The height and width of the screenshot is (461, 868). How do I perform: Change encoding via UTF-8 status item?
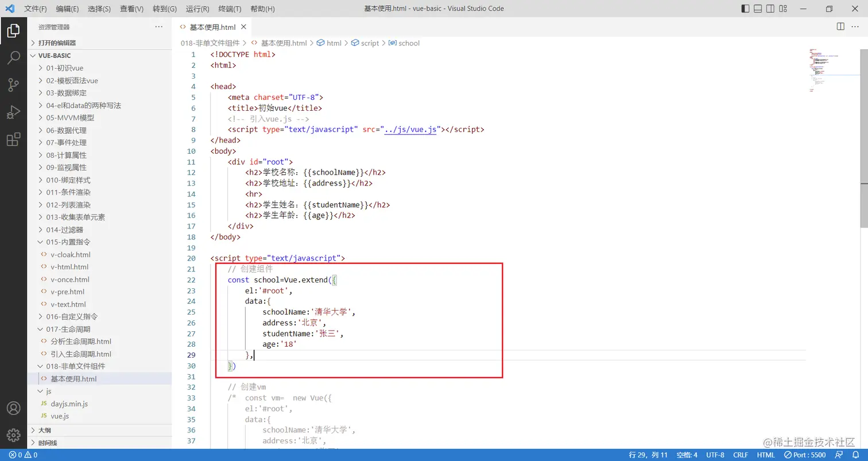pos(715,455)
